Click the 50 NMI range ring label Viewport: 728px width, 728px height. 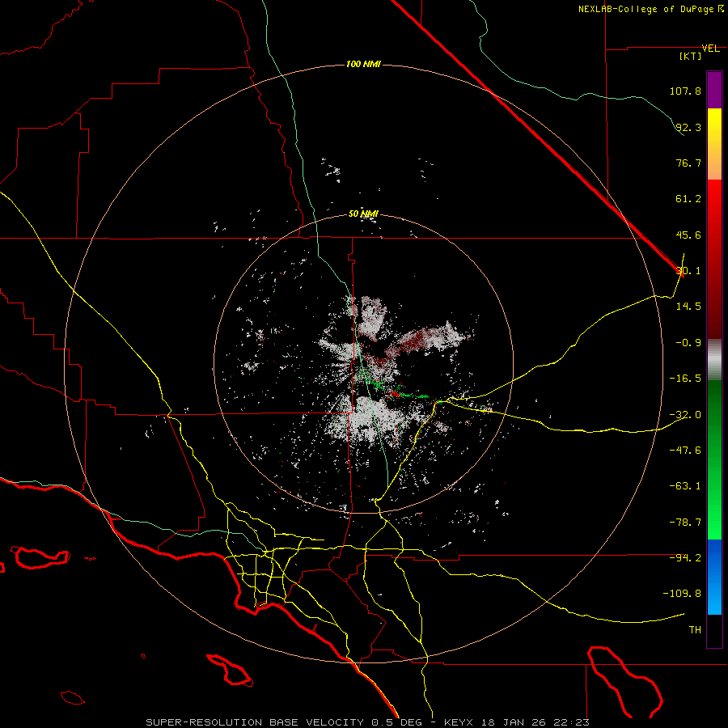point(363,214)
